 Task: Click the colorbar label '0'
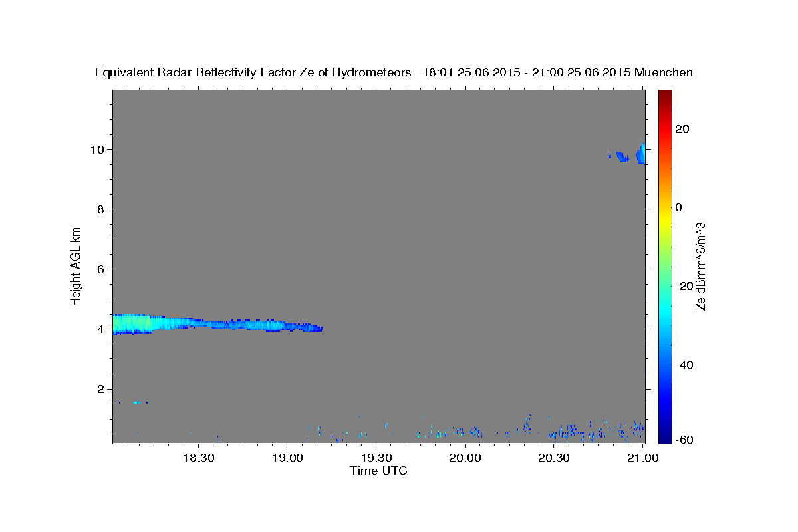(x=679, y=207)
